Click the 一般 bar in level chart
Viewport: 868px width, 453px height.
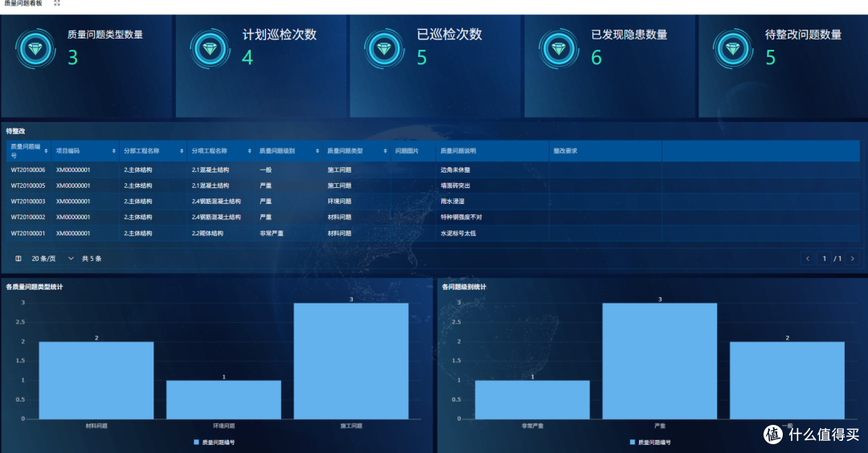click(787, 380)
